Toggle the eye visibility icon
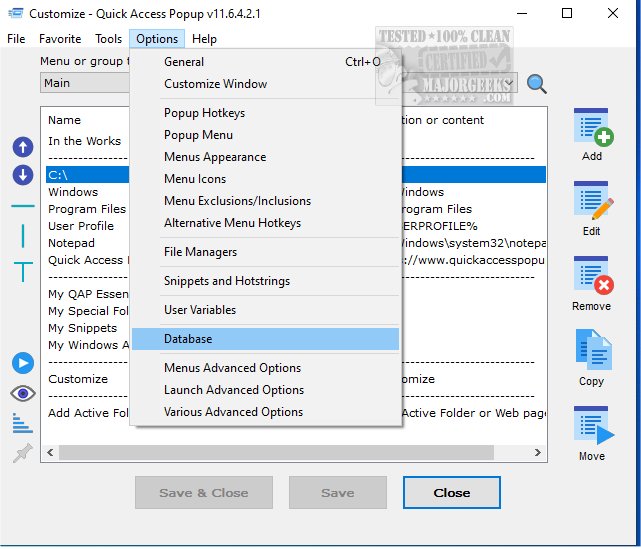Screen dimensions: 641x549 [x=23, y=393]
